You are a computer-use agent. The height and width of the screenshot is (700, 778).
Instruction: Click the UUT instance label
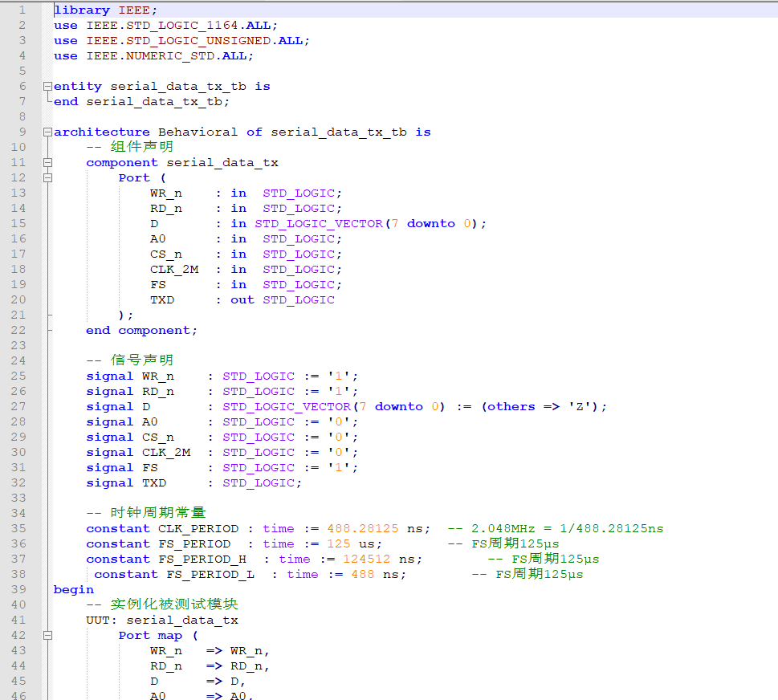pos(101,621)
